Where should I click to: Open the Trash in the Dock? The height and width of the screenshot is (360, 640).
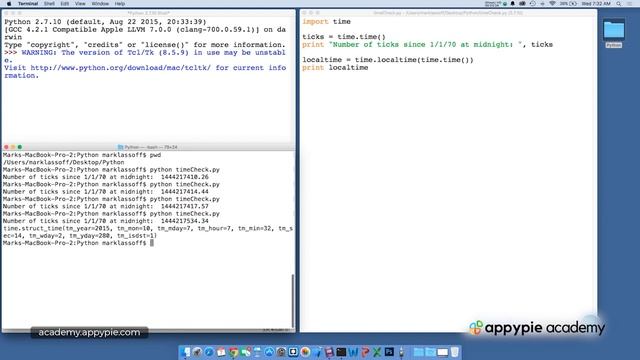coord(455,352)
